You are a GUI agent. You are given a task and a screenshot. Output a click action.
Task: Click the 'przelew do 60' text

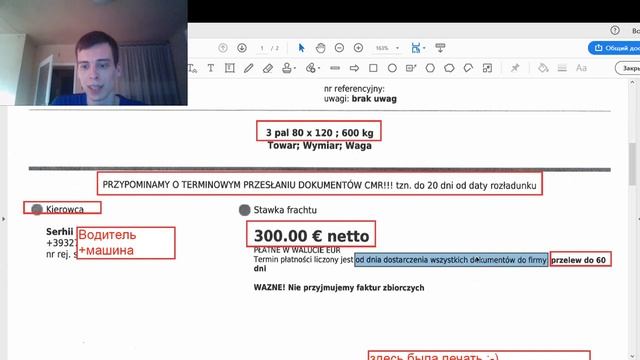pos(578,260)
